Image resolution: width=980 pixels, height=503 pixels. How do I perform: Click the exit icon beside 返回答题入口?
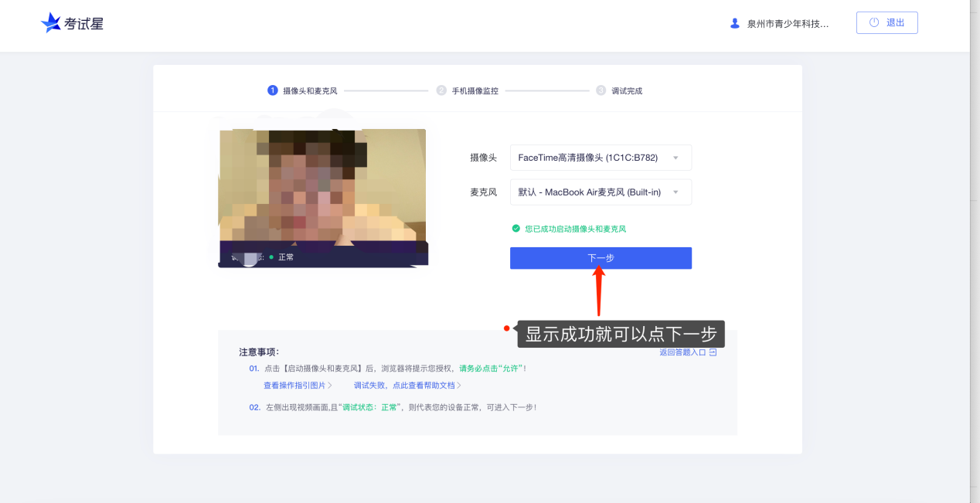coord(713,352)
